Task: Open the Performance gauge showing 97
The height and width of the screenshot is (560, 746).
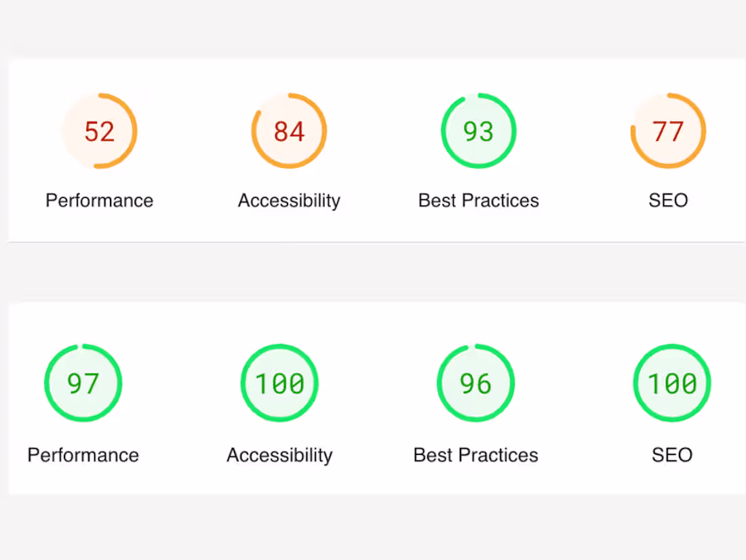Action: click(83, 384)
